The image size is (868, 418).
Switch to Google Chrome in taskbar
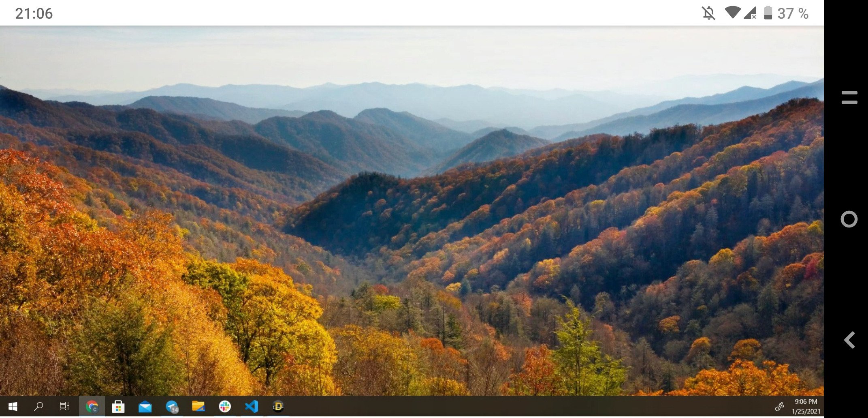coord(92,406)
